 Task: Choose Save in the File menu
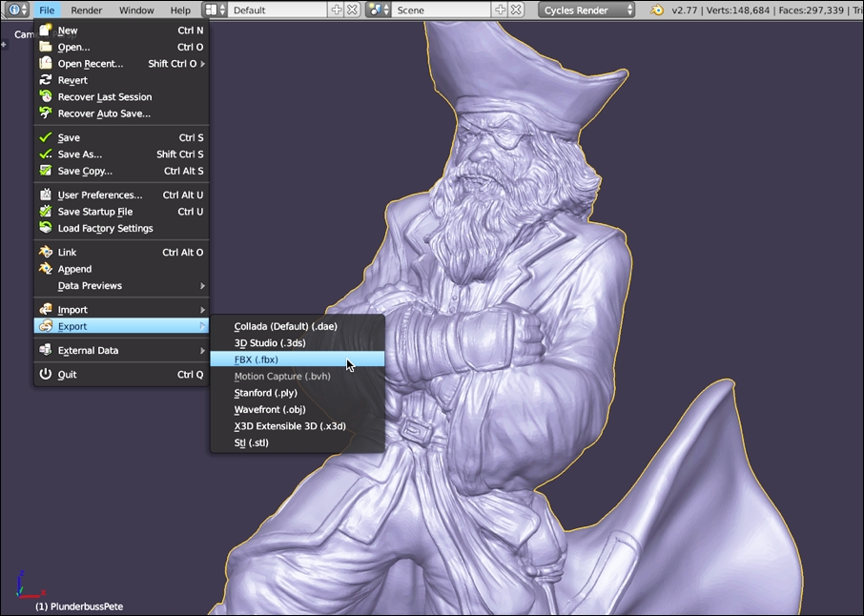[121, 137]
